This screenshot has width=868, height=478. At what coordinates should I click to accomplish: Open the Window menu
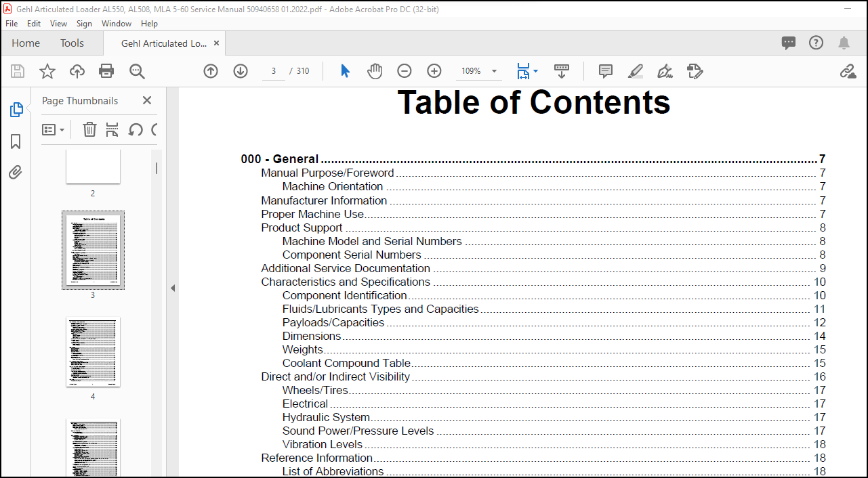(x=117, y=23)
